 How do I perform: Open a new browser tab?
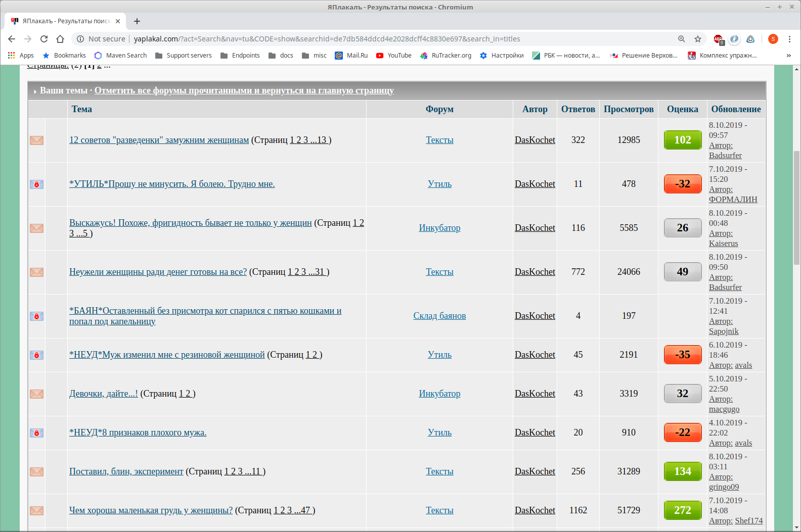137,21
